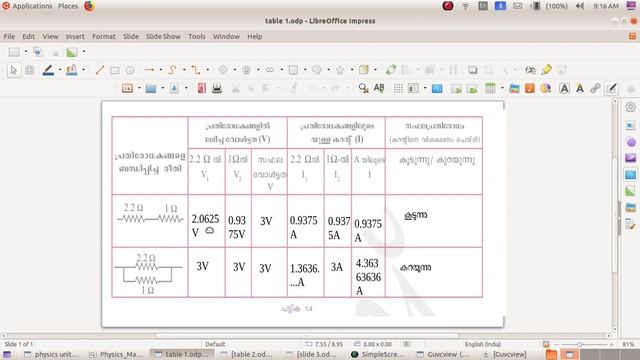The image size is (640, 360).
Task: Toggle the Show Draw Functions pencil icon
Action: click(611, 88)
